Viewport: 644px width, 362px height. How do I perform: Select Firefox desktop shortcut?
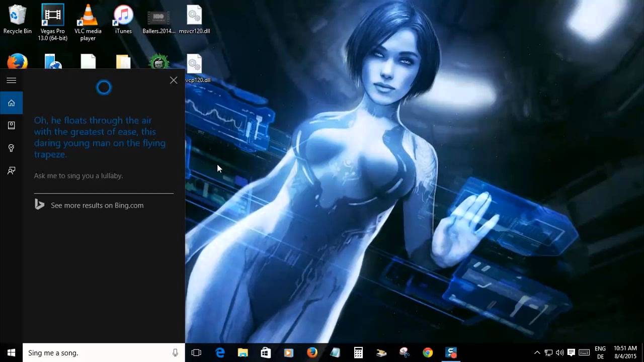click(17, 62)
